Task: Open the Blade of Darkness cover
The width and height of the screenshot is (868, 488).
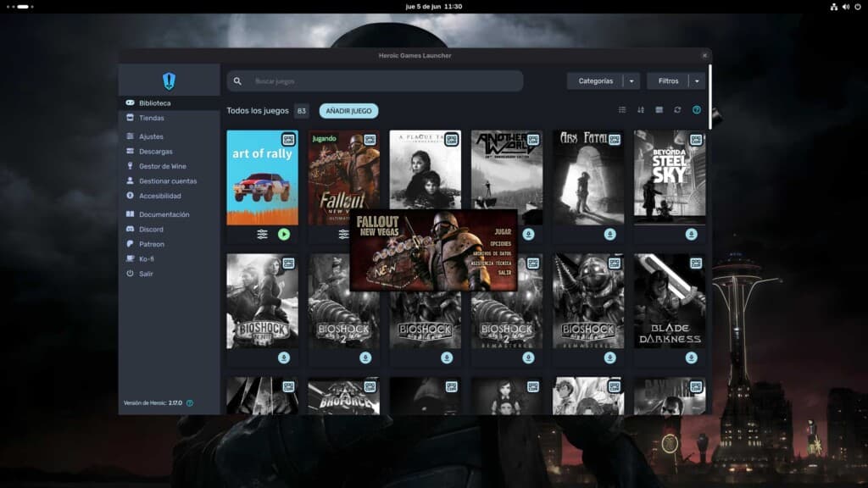Action: coord(670,301)
